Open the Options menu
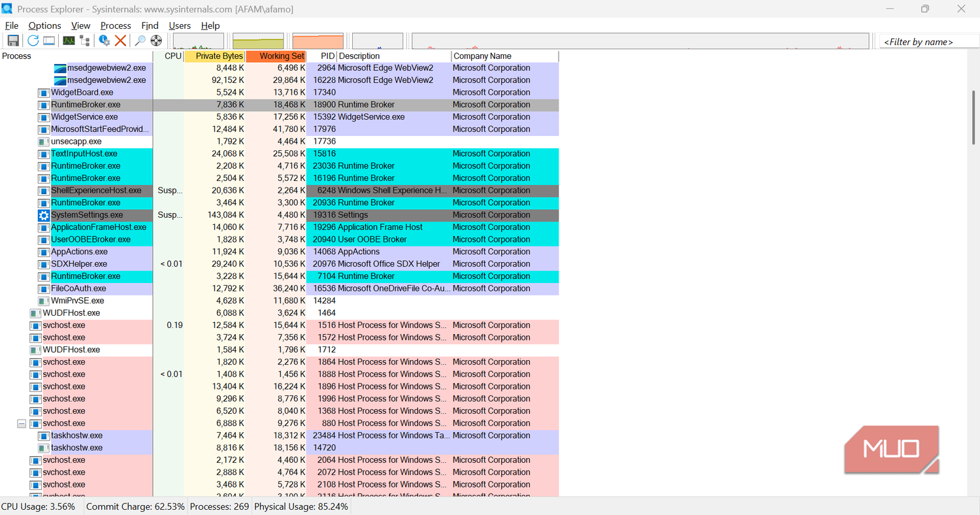This screenshot has height=515, width=980. [x=45, y=25]
